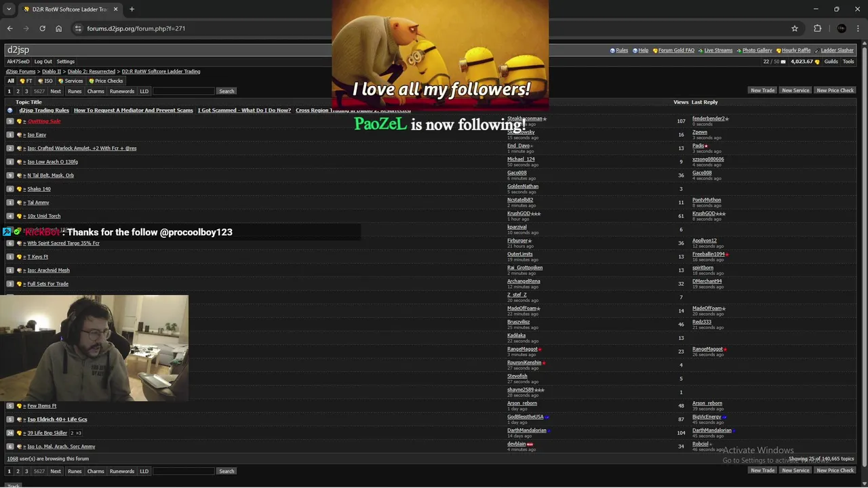This screenshot has height=488, width=868.
Task: Close the D2:R RotW Softcore Ladder tab
Action: (x=115, y=9)
